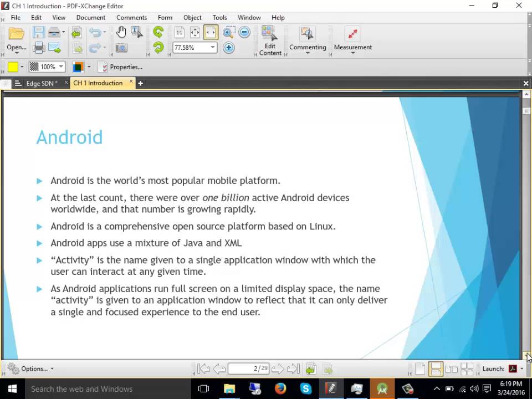Close the CH 1 Introduction tab
The image size is (532, 399).
coord(131,82)
